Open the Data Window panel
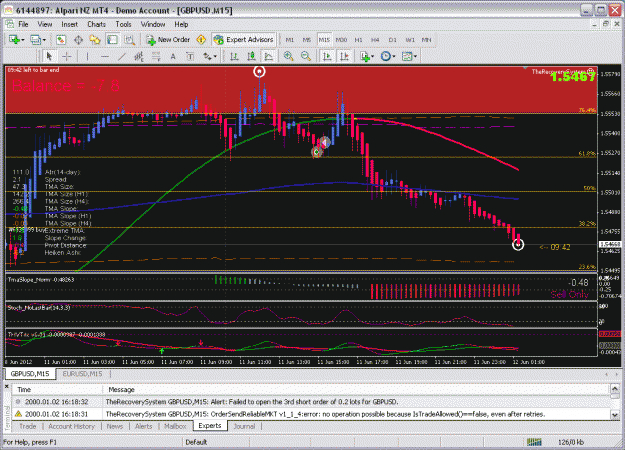 click(x=79, y=40)
